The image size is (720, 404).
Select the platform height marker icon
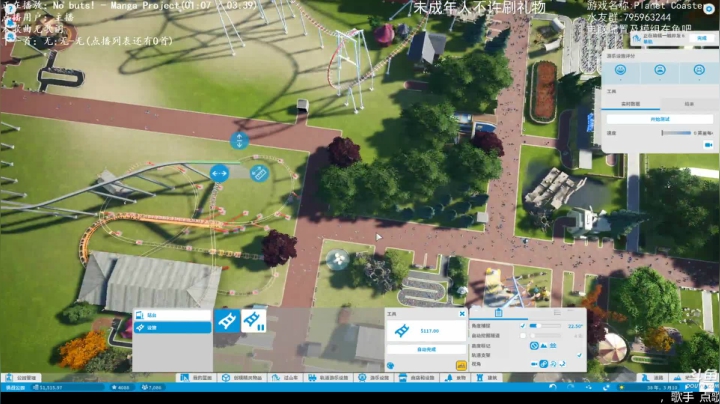point(553,346)
